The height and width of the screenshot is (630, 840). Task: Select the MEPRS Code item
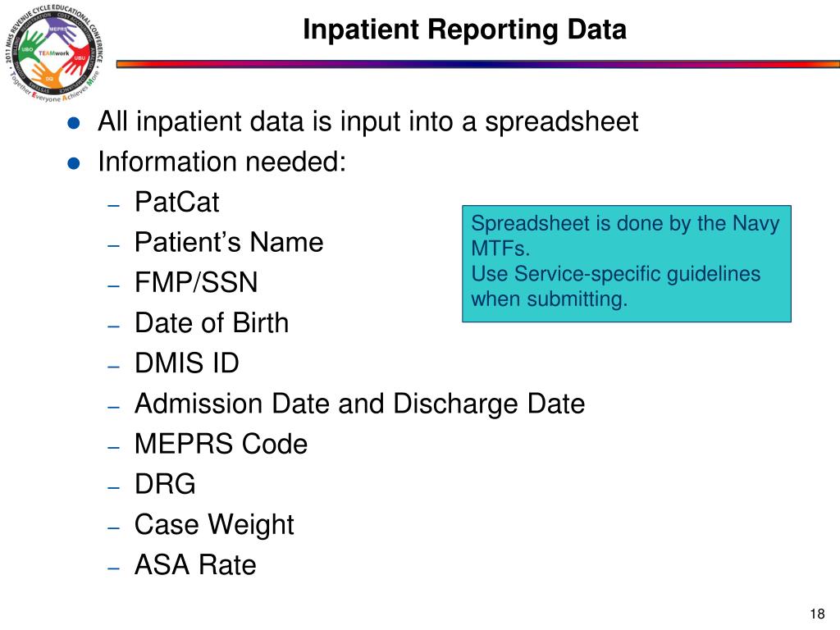[221, 444]
